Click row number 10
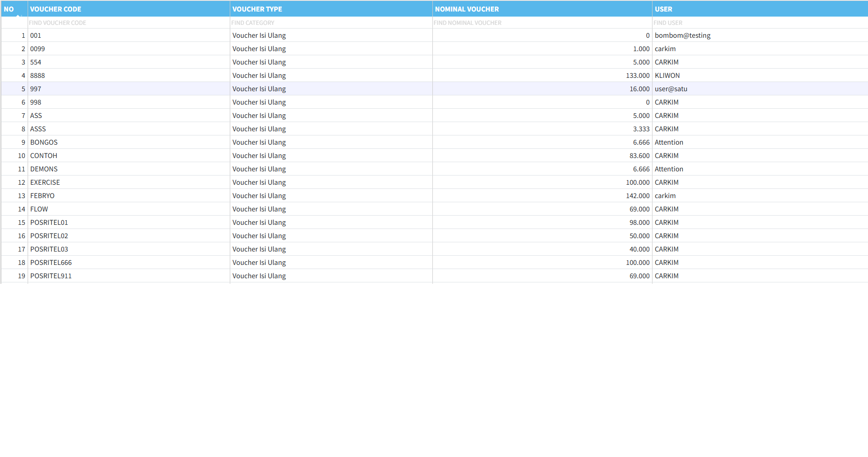The height and width of the screenshot is (457, 868). click(x=22, y=156)
